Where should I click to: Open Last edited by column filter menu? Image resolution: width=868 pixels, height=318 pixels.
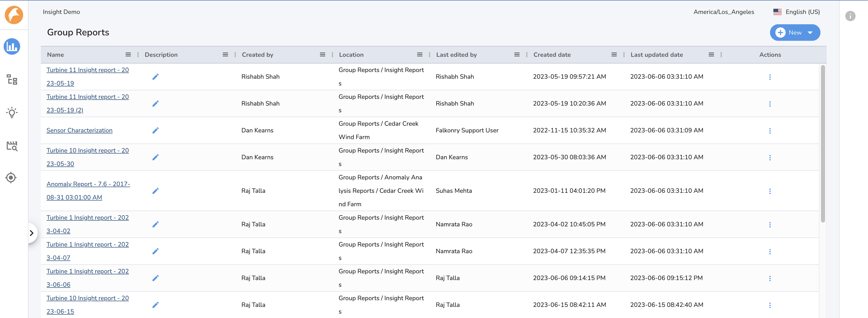(x=517, y=54)
